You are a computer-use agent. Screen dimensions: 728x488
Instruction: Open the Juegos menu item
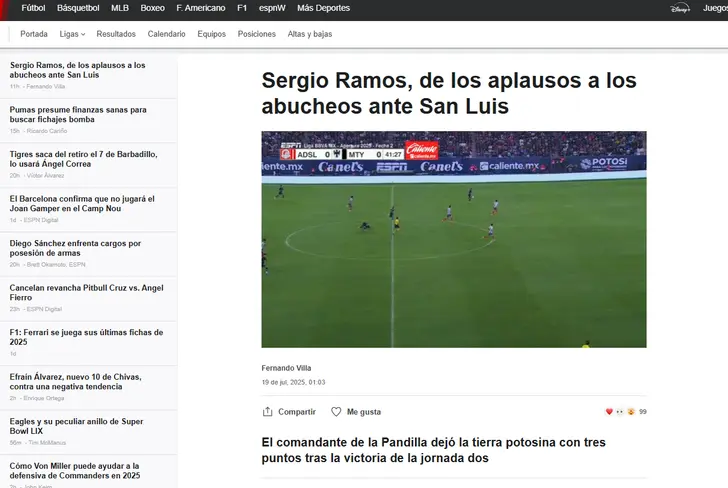pyautogui.click(x=715, y=8)
